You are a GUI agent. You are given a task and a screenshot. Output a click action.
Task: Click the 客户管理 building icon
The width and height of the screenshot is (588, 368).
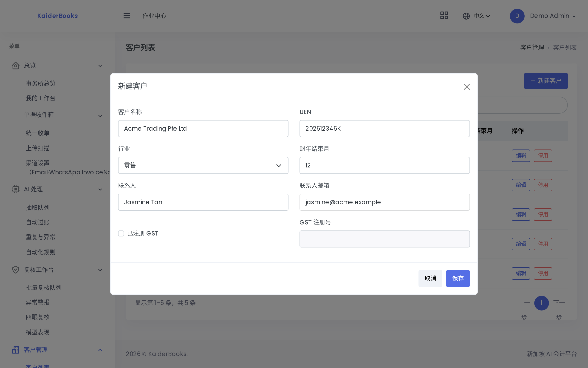16,350
